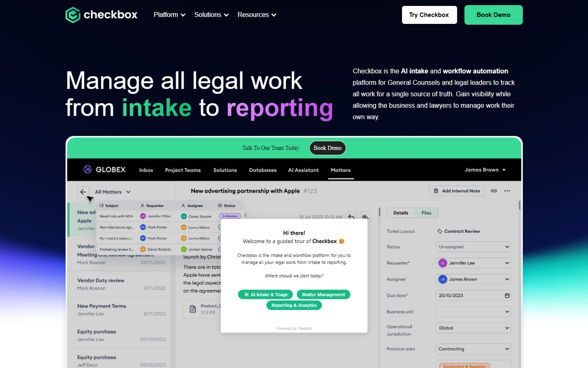Click Jordan Keimer avatar in table

[184, 250]
